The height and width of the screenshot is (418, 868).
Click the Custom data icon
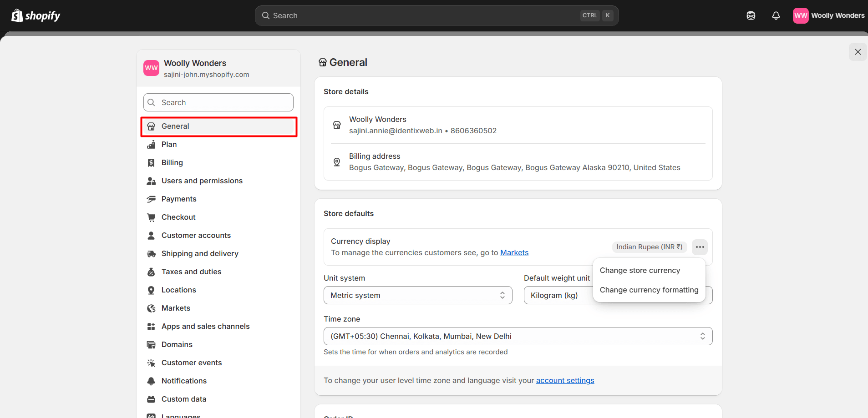tap(151, 399)
